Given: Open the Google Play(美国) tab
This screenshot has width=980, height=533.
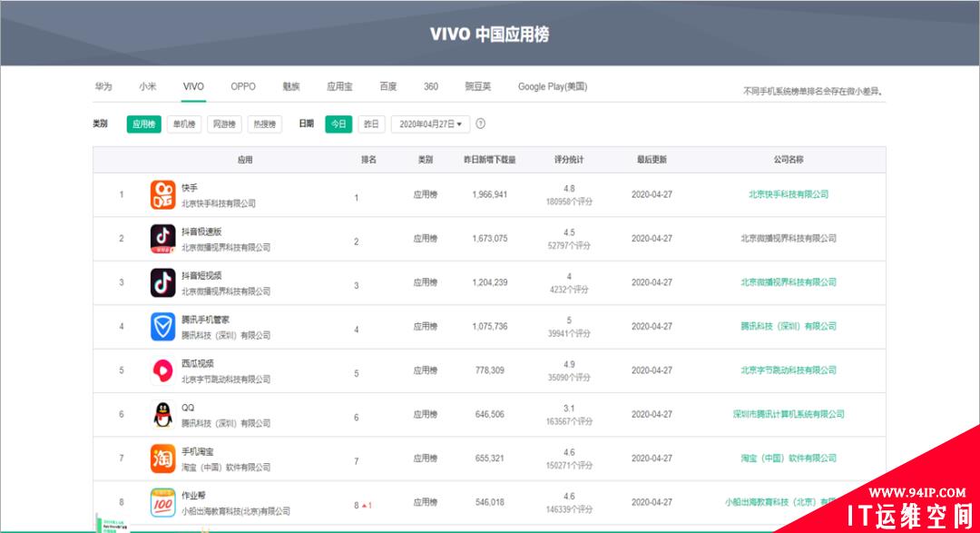Looking at the screenshot, I should (553, 86).
